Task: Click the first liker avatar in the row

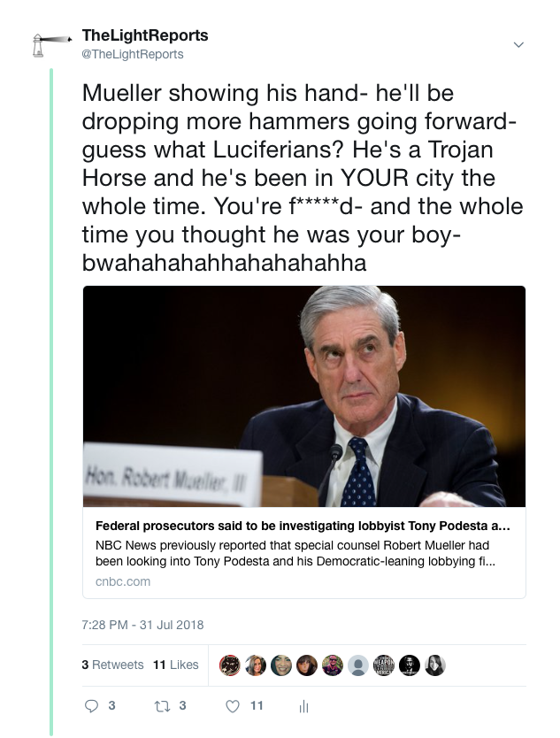Action: point(230,665)
